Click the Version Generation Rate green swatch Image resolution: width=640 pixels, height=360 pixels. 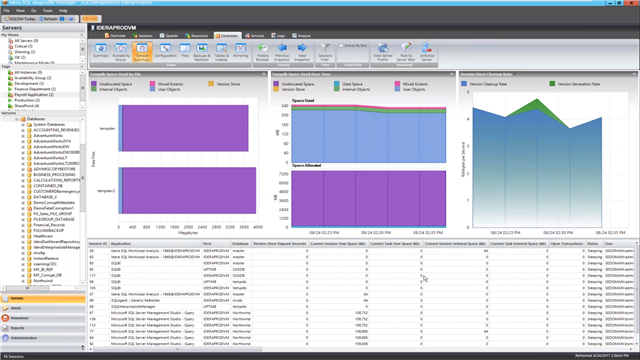point(552,84)
